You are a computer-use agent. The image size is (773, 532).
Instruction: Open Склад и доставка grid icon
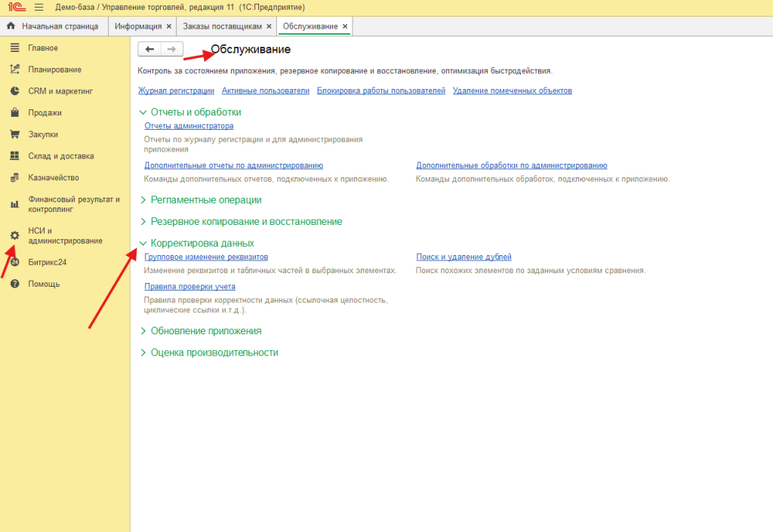point(14,156)
